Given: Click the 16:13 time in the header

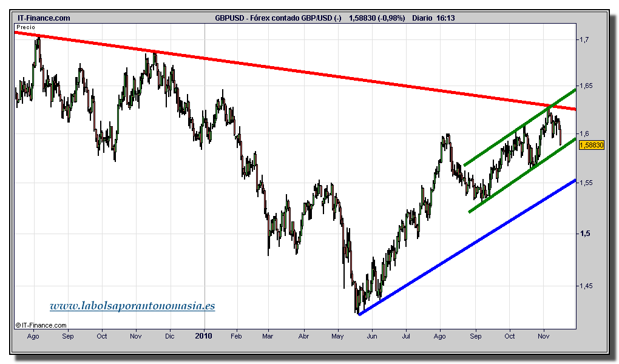Looking at the screenshot, I should [x=445, y=18].
